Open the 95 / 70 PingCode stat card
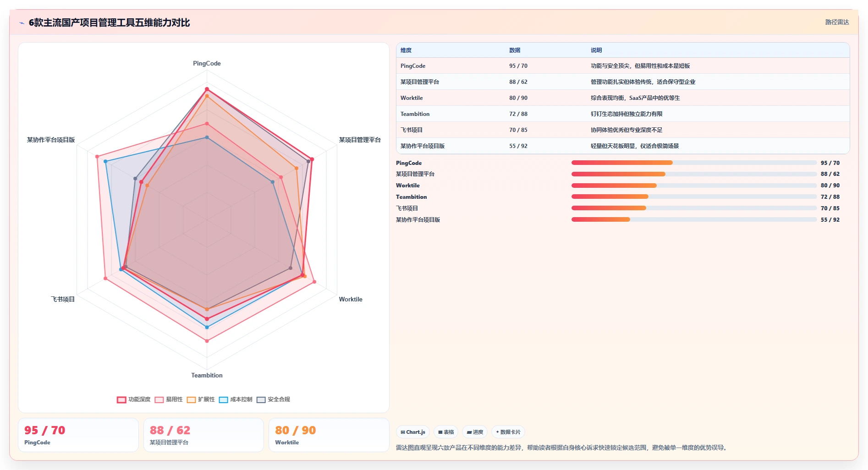 pos(78,435)
